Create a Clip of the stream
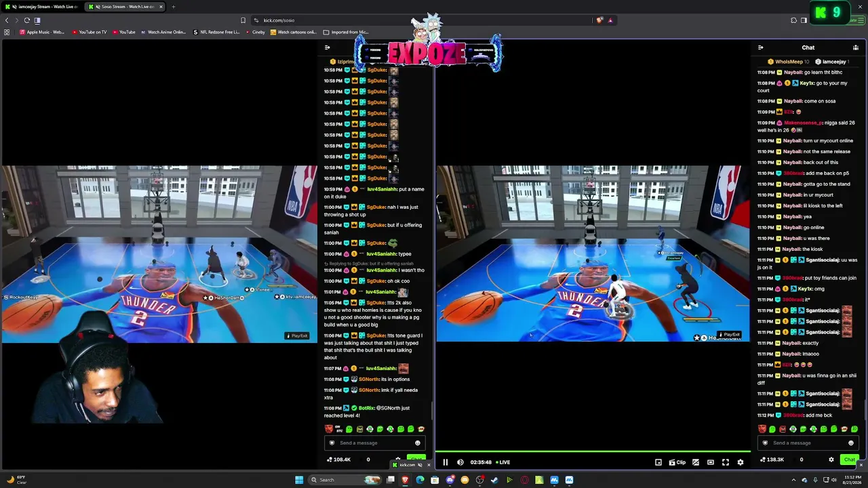 [677, 462]
